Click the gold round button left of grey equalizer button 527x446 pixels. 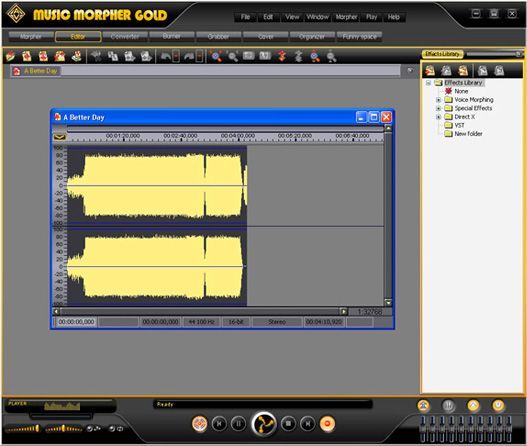[423, 406]
